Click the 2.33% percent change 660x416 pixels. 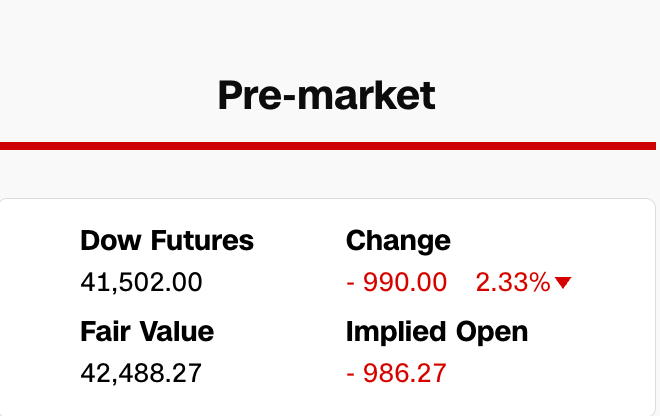513,282
